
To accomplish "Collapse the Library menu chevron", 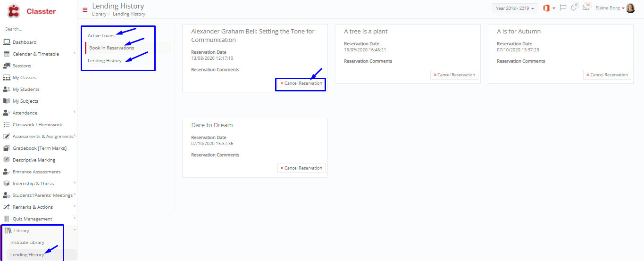I will [75, 230].
